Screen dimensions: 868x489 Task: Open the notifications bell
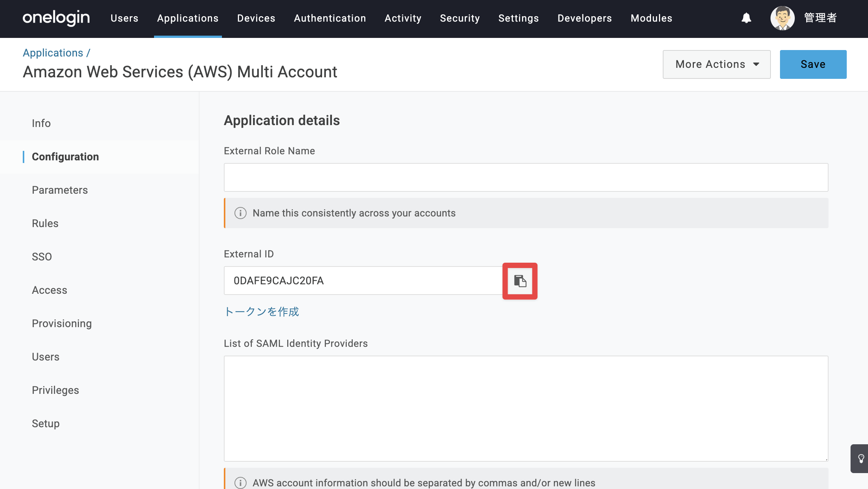click(x=746, y=18)
